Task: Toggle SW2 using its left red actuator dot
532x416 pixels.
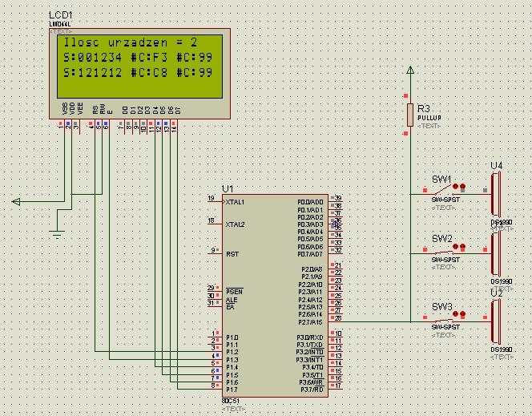Action: coord(455,246)
